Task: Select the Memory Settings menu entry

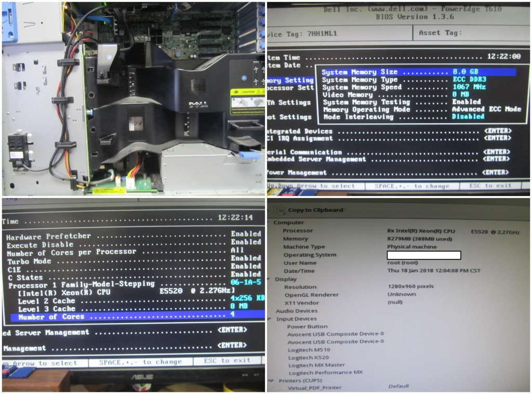Action: pyautogui.click(x=291, y=81)
